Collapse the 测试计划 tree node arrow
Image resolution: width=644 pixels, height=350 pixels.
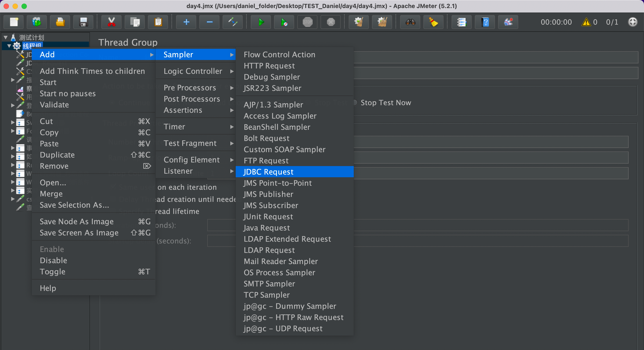[x=6, y=38]
